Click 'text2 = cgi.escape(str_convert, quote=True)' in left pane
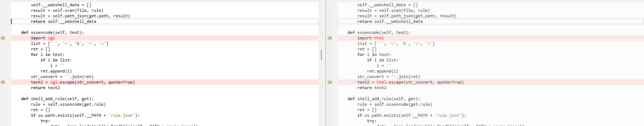Image resolution: width=644 pixels, height=126 pixels. coord(83,82)
